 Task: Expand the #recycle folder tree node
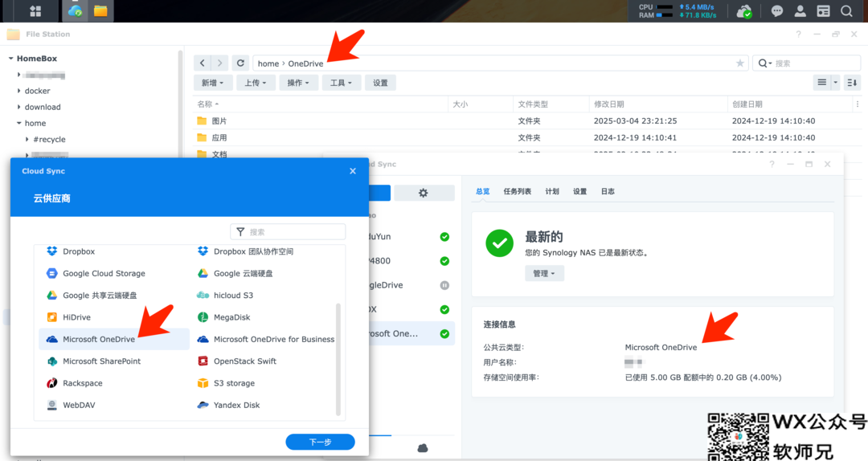[x=27, y=140]
